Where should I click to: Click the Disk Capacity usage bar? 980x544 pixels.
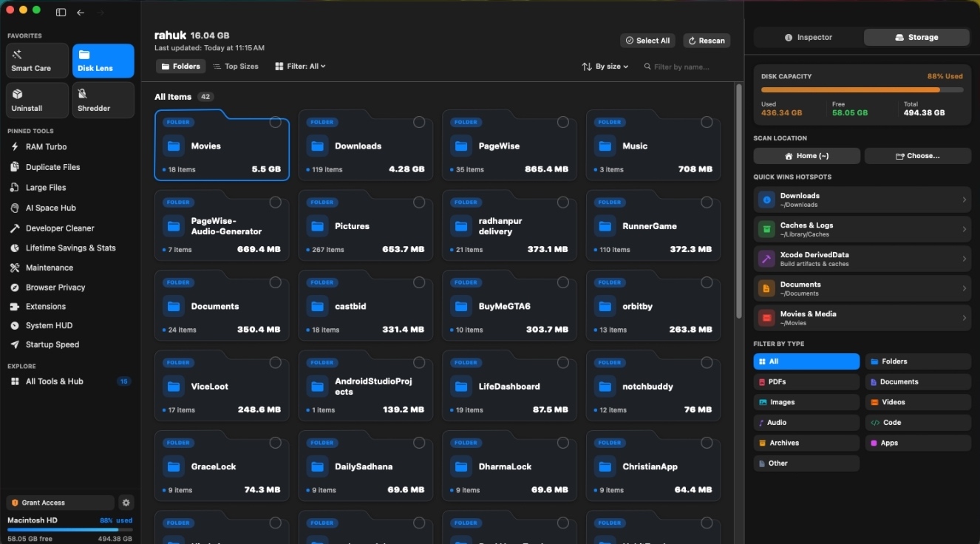[x=862, y=89]
